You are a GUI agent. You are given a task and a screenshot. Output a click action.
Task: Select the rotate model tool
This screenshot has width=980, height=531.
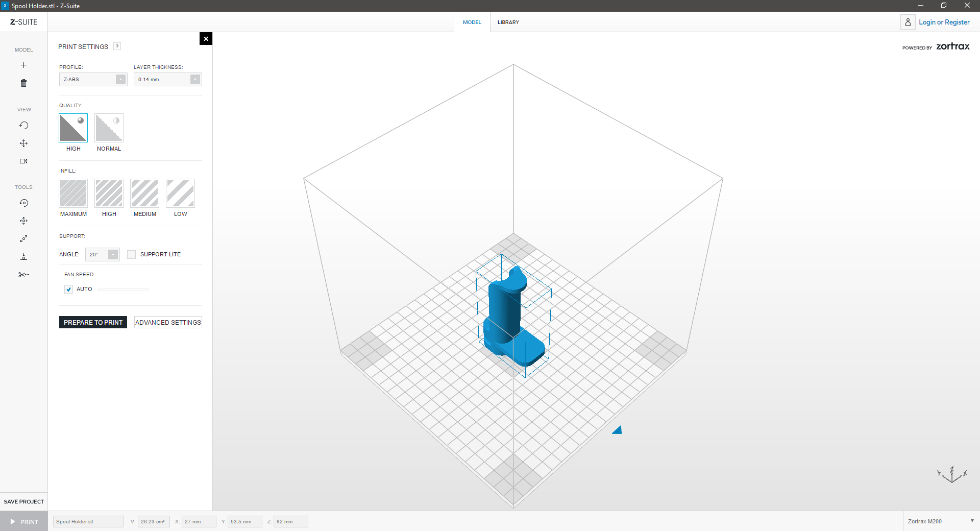(23, 203)
